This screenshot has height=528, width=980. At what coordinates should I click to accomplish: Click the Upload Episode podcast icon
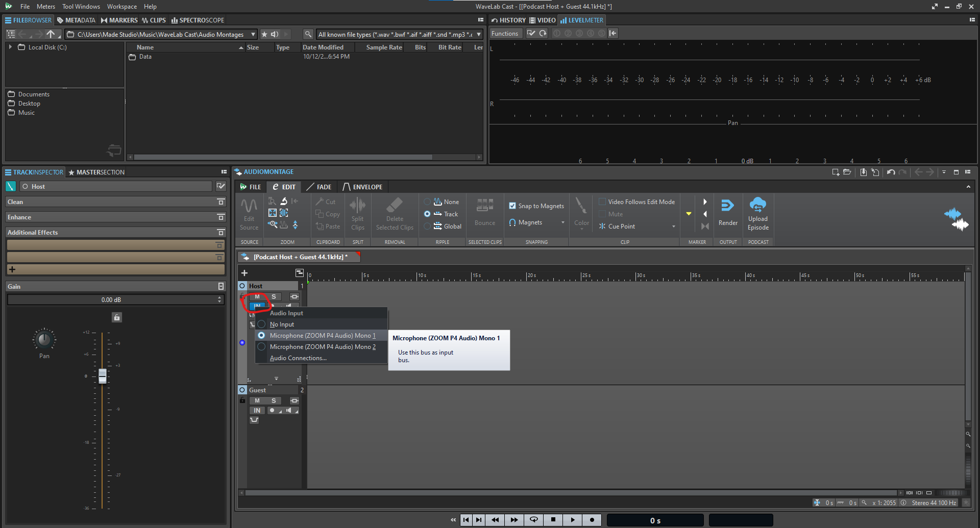click(758, 205)
